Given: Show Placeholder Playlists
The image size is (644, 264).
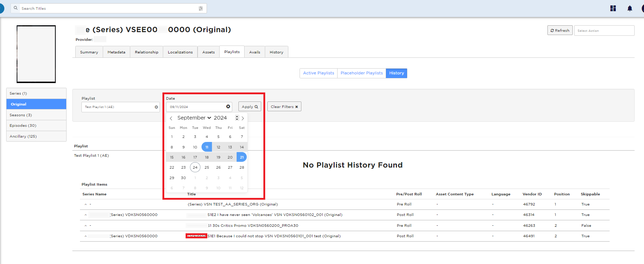Looking at the screenshot, I should click(x=361, y=73).
